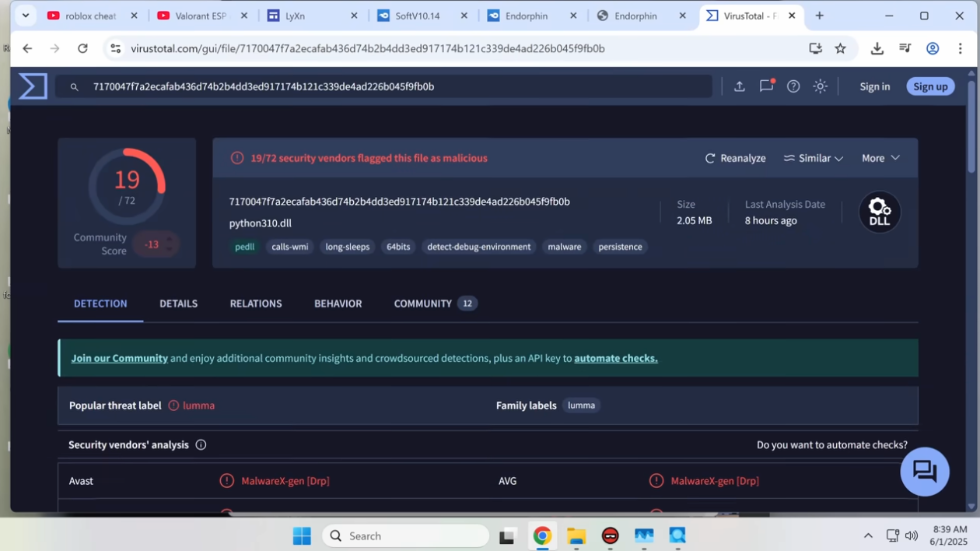This screenshot has width=980, height=551.
Task: Bookmark this page with the star icon
Action: (x=841, y=48)
